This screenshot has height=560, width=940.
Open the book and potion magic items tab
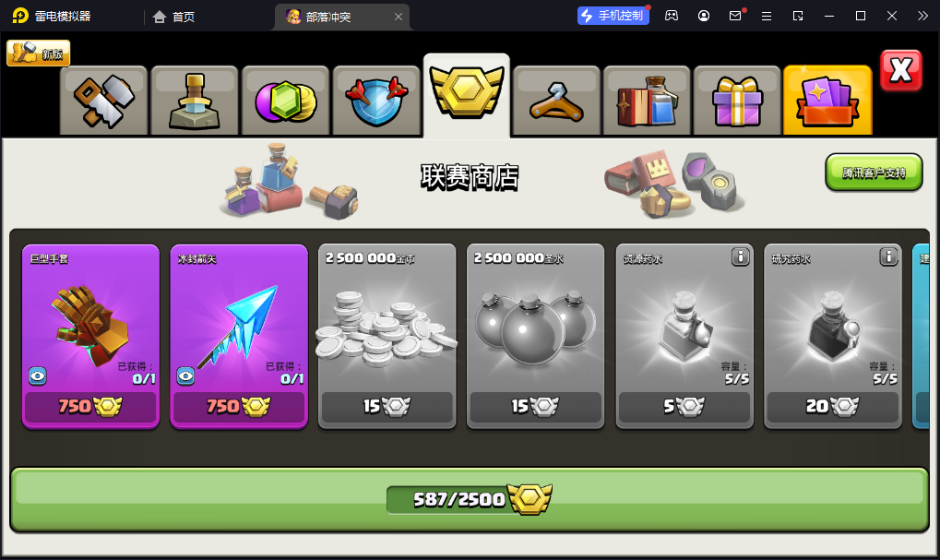(x=647, y=101)
